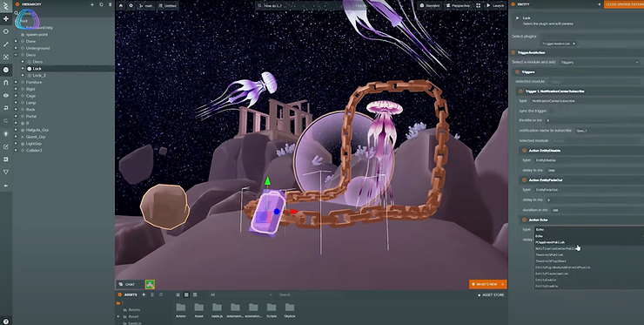Click the back arrow icon in left toolbar
644x325 pixels.
pyautogui.click(x=6, y=186)
